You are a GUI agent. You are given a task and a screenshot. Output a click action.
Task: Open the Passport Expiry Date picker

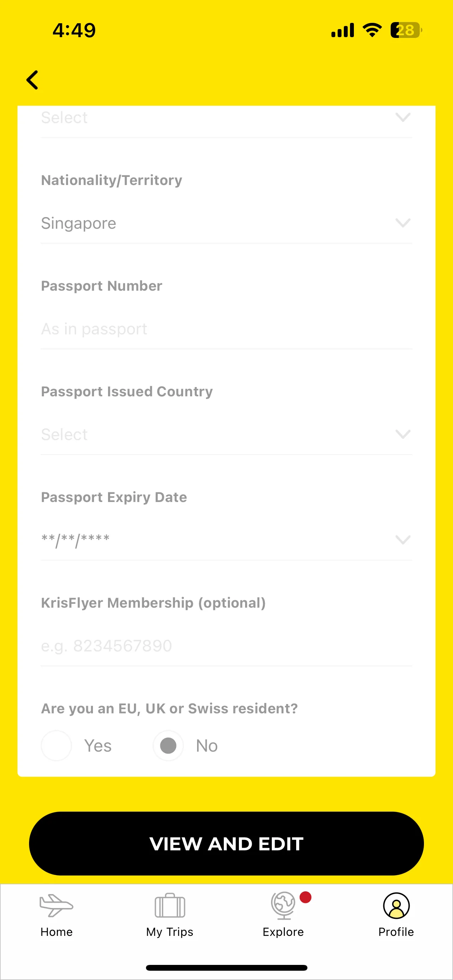[226, 540]
